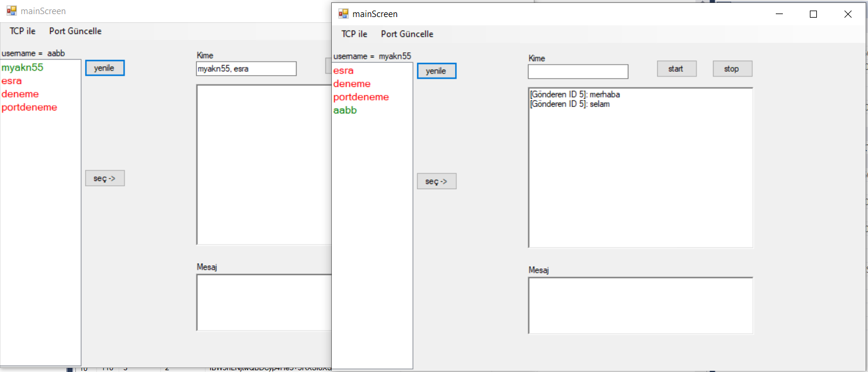Select green user aabb in the list
868x372 pixels.
(x=345, y=110)
